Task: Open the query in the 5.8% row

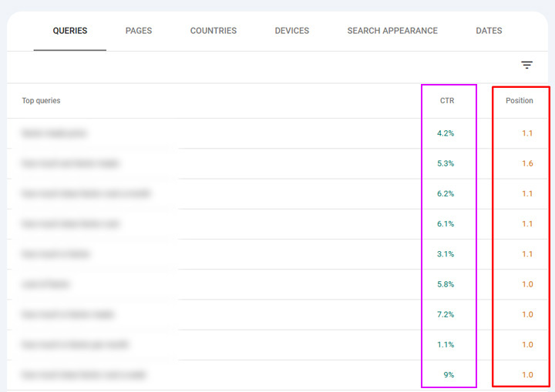Action: pyautogui.click(x=45, y=284)
